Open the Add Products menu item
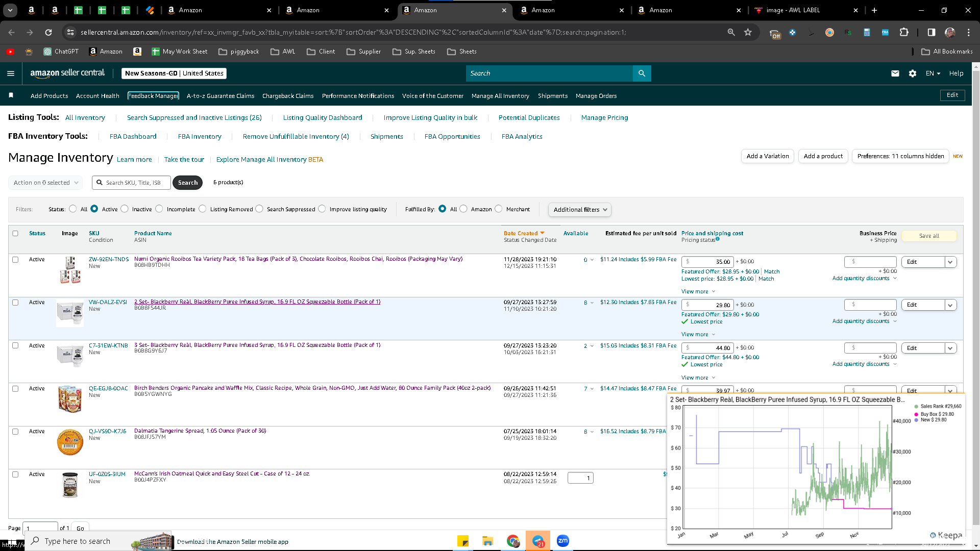Viewport: 980px width, 551px height. (x=49, y=96)
